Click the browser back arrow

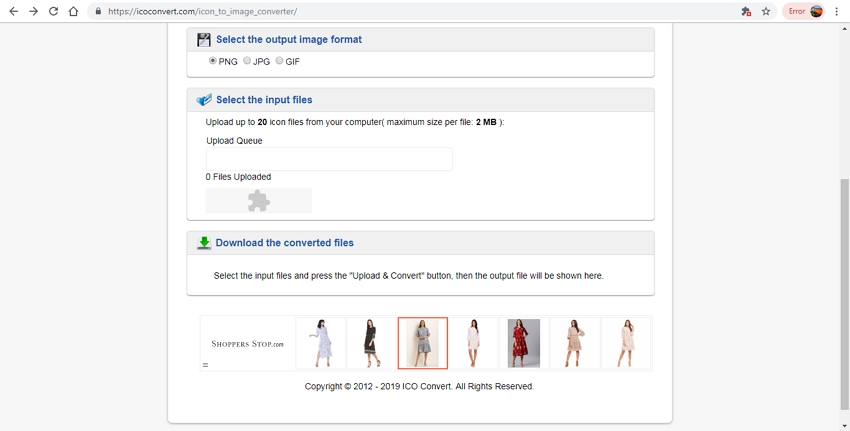[x=13, y=11]
